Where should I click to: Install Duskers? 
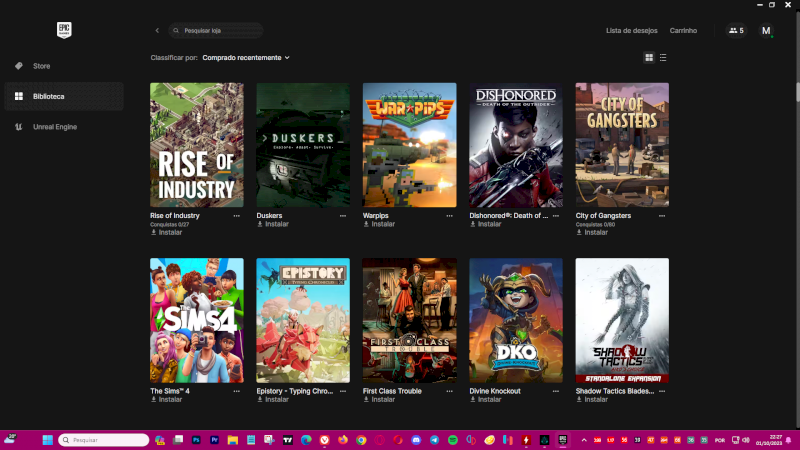point(273,224)
